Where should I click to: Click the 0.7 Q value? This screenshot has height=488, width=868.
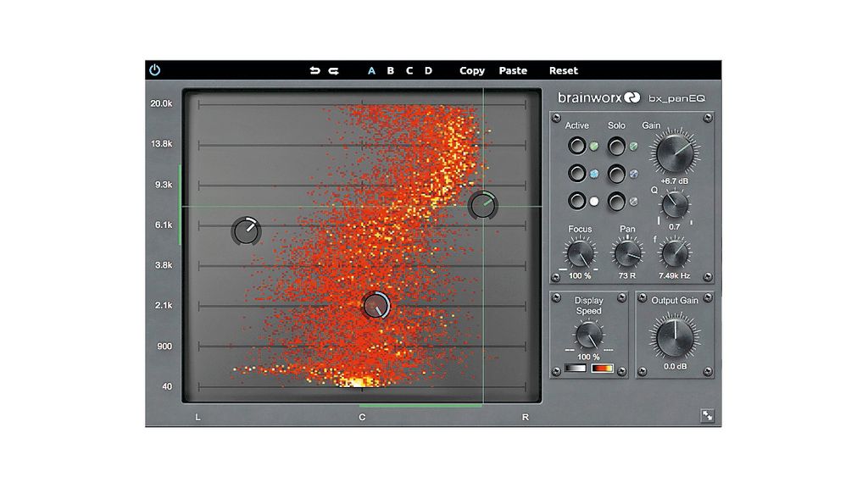tap(674, 227)
